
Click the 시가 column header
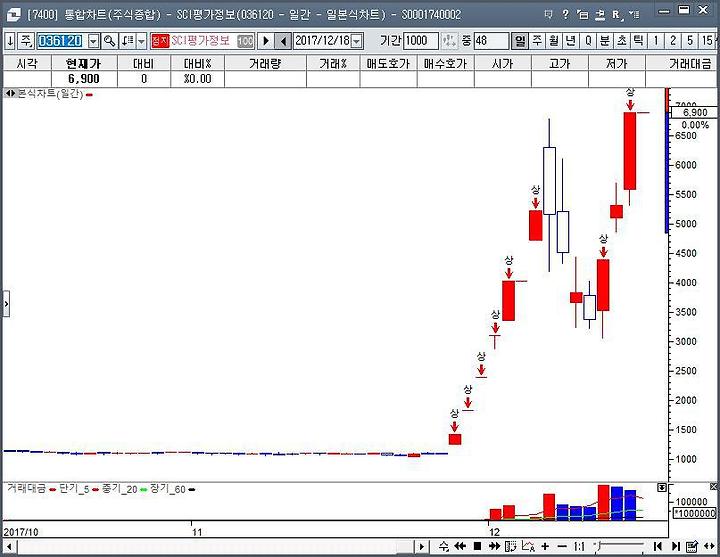pos(502,63)
